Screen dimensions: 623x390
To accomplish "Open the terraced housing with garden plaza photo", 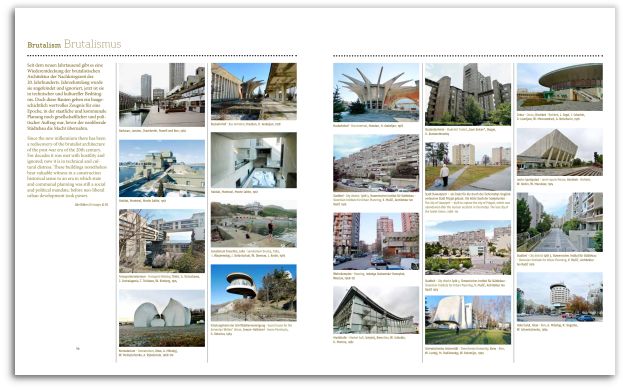I will pyautogui.click(x=468, y=247).
